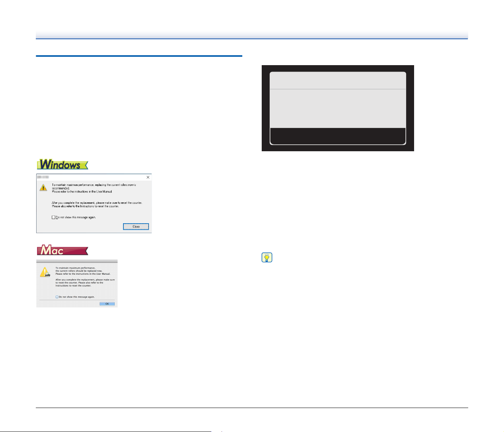Click the Mac dialog title bar
Viewport: 504px width, 432px height.
click(77, 261)
